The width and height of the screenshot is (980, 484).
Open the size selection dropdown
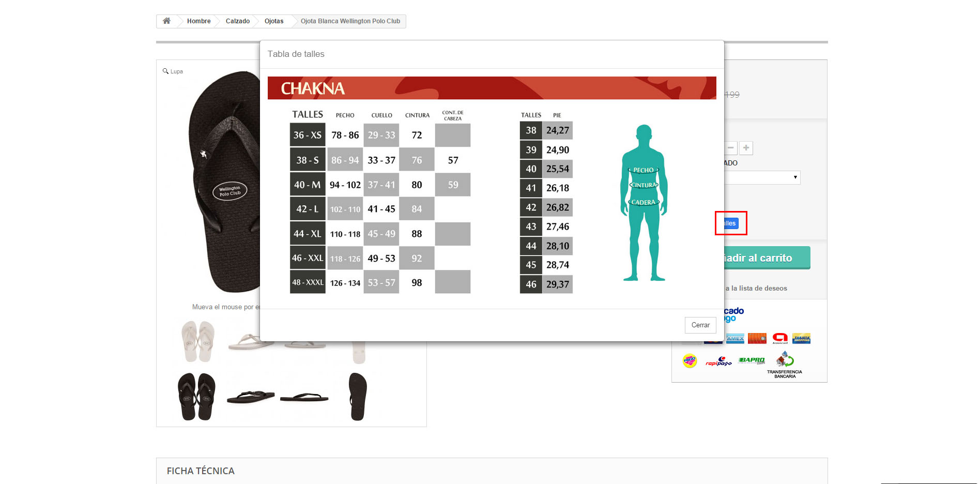click(762, 177)
